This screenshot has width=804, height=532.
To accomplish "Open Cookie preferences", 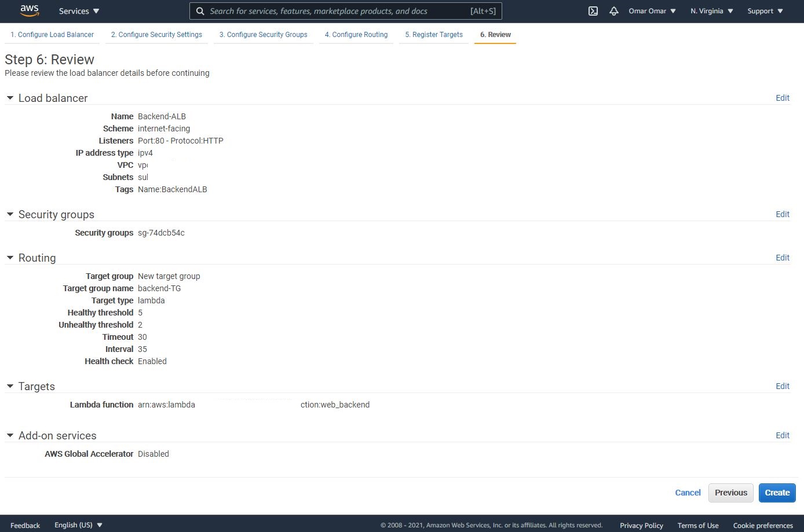I will click(763, 526).
